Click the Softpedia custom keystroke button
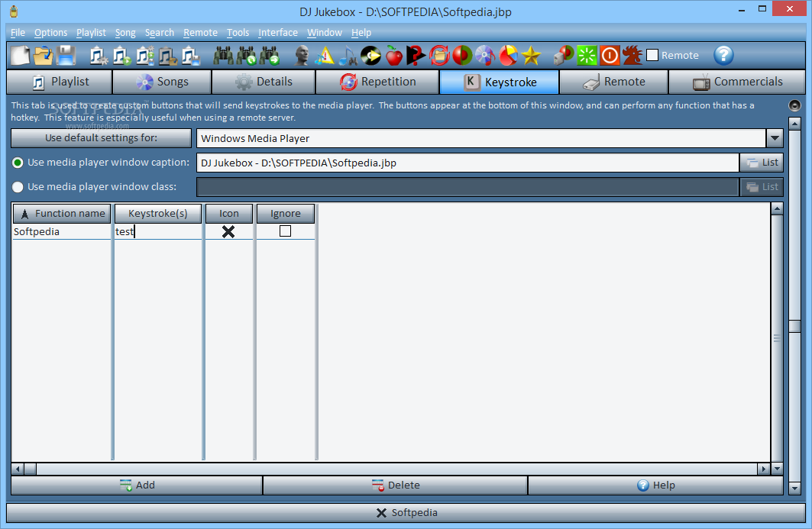 pos(406,513)
